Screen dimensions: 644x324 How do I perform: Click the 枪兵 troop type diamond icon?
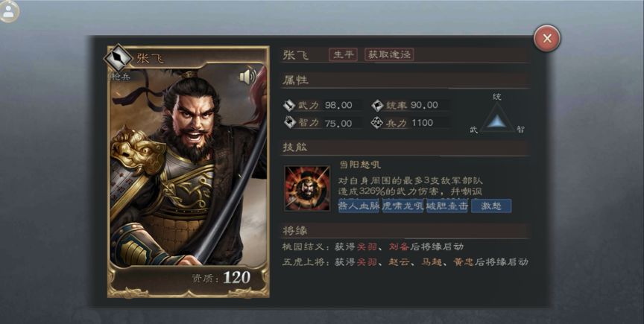pos(118,58)
